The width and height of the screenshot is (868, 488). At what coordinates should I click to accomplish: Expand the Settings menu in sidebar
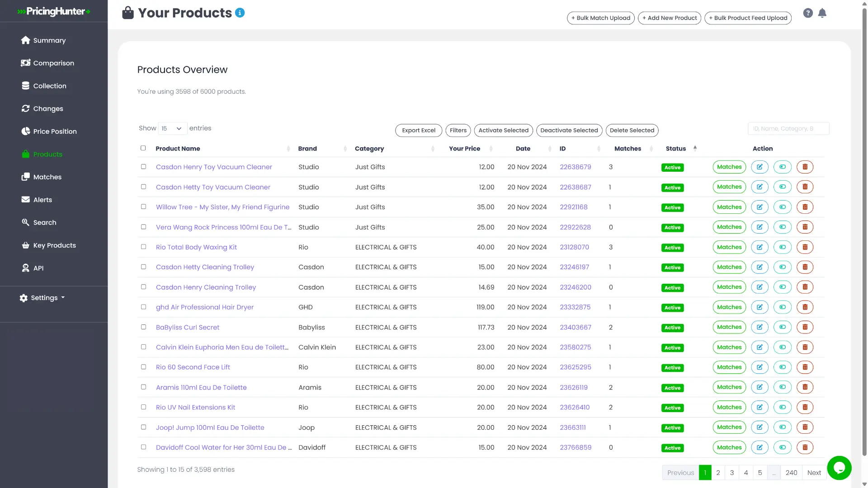[43, 298]
